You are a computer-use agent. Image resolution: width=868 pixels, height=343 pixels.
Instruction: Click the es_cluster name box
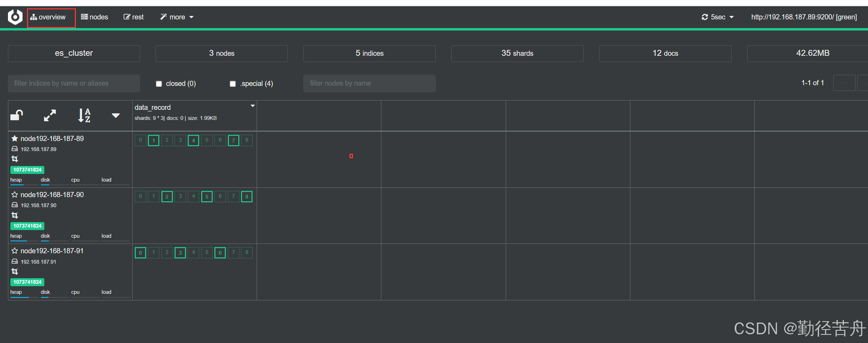(x=74, y=53)
